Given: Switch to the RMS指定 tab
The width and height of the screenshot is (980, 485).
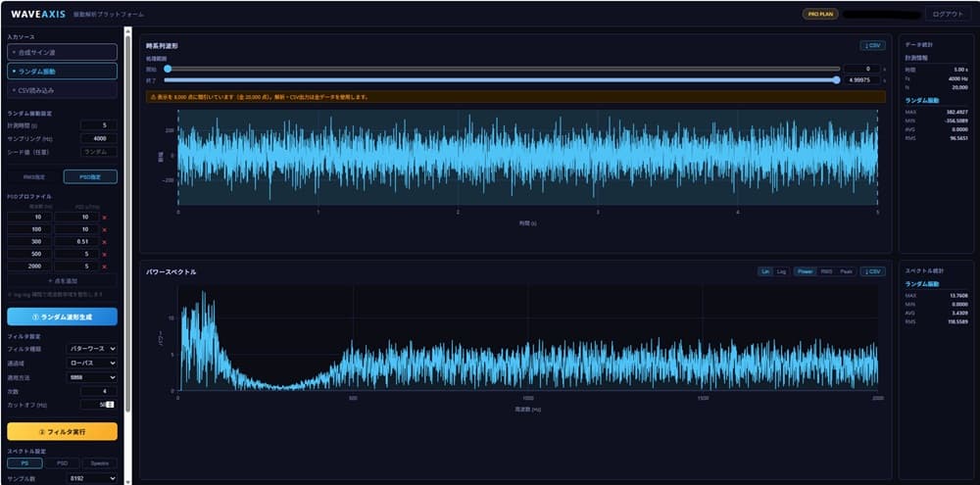Looking at the screenshot, I should pos(33,177).
